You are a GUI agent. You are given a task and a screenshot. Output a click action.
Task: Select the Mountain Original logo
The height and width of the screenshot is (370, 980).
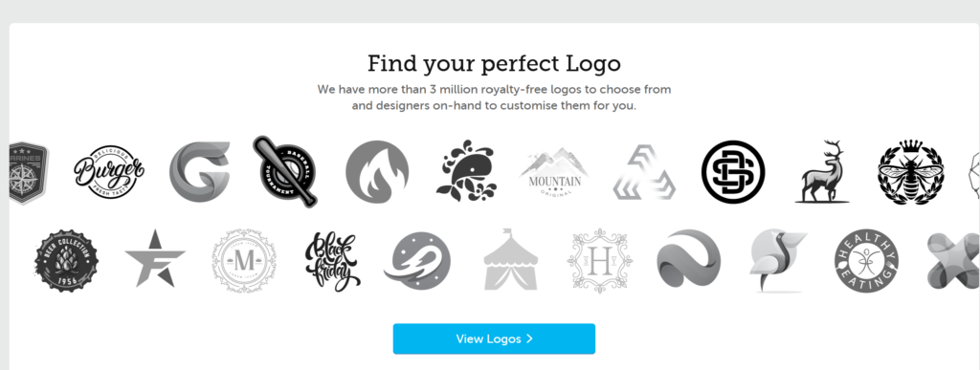coord(554,173)
